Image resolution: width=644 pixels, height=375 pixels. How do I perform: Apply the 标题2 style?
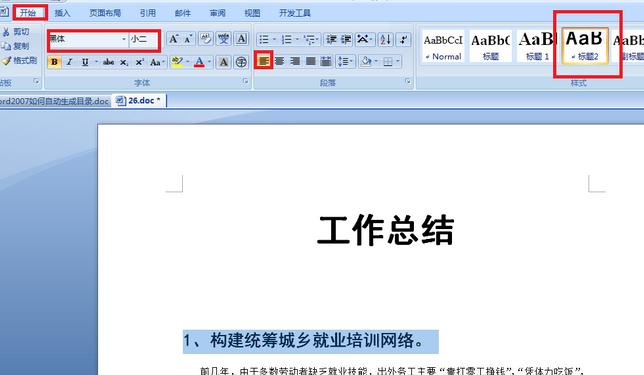[x=585, y=46]
